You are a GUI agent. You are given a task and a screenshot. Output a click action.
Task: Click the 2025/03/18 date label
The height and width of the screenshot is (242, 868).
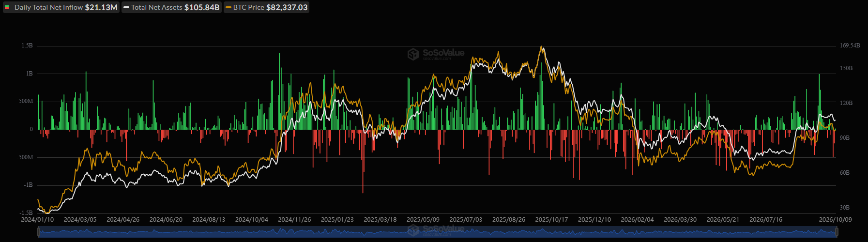[380, 220]
